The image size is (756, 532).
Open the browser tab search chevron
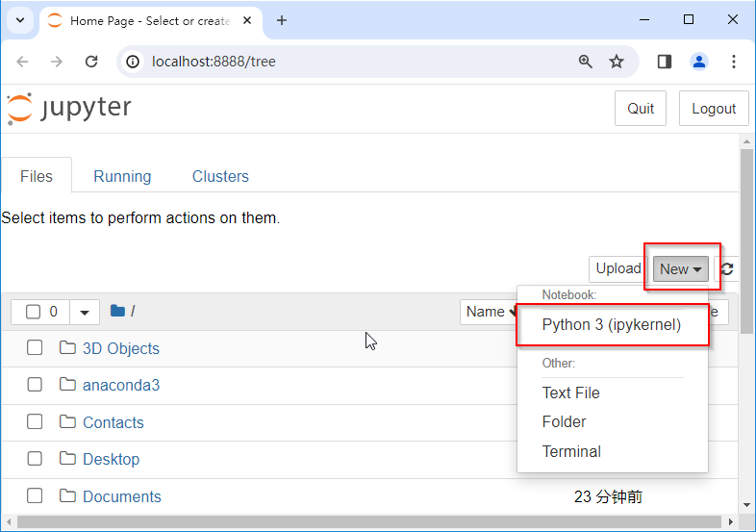(19, 20)
